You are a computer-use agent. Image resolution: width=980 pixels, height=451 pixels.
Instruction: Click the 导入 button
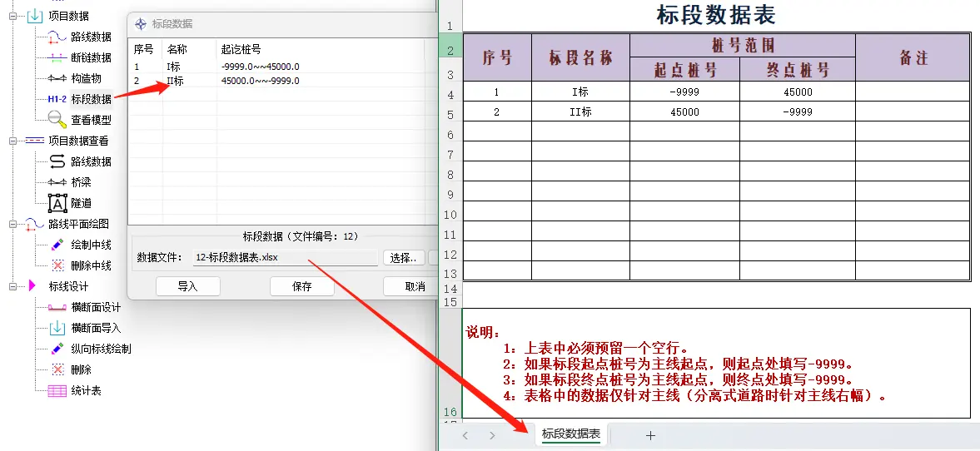(187, 286)
